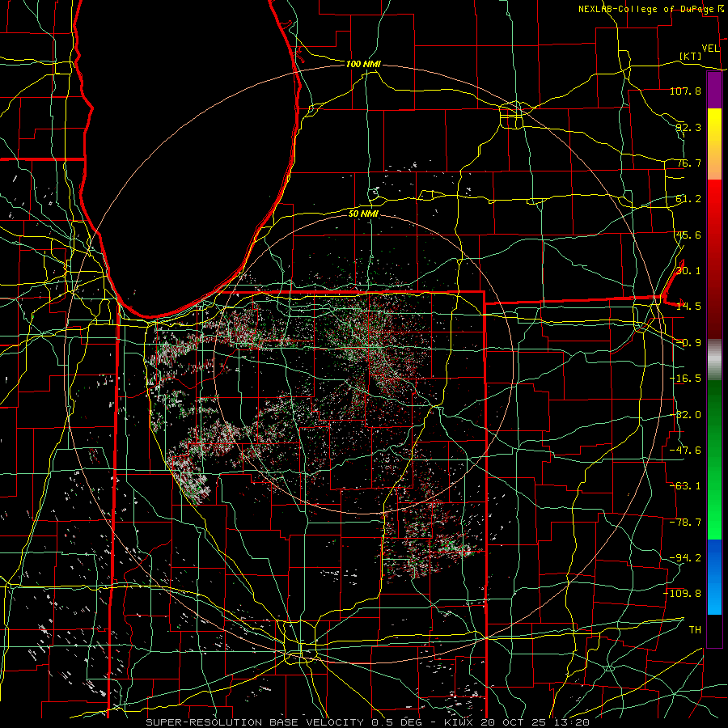
Task: Select the -63.1 knot scale label
Action: [685, 486]
